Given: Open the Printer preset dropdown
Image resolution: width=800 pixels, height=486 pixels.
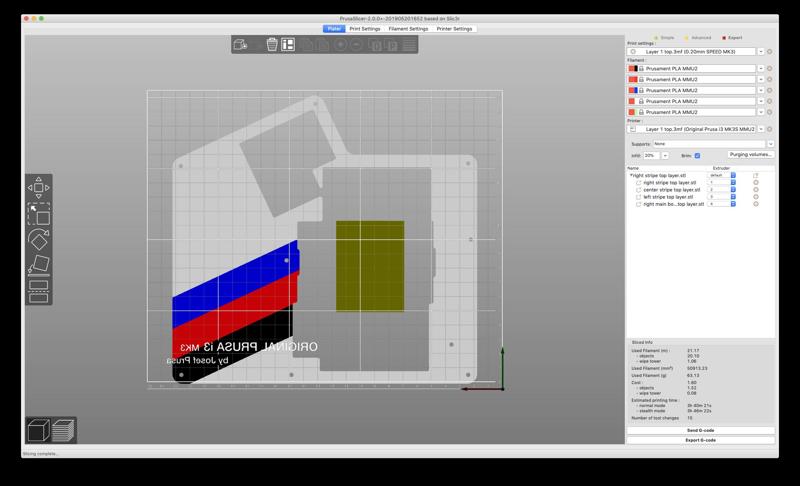Looking at the screenshot, I should tap(761, 129).
